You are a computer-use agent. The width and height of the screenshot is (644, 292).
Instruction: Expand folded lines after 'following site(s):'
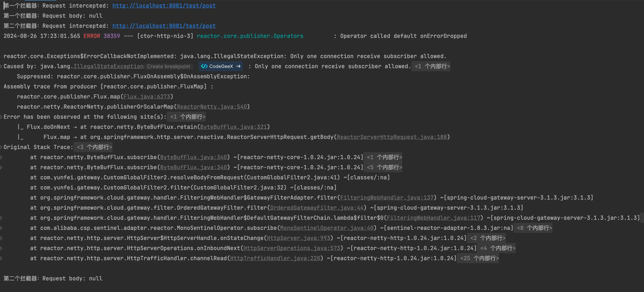click(x=186, y=117)
